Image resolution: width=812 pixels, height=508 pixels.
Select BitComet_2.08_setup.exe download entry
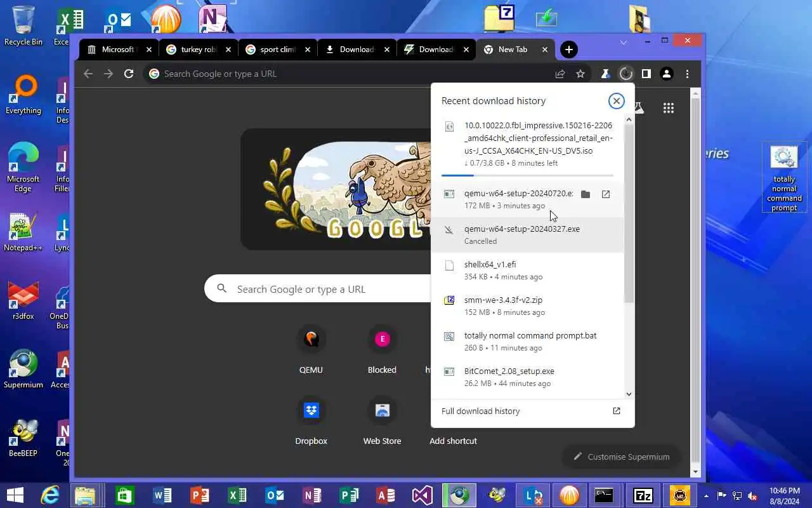coord(528,377)
